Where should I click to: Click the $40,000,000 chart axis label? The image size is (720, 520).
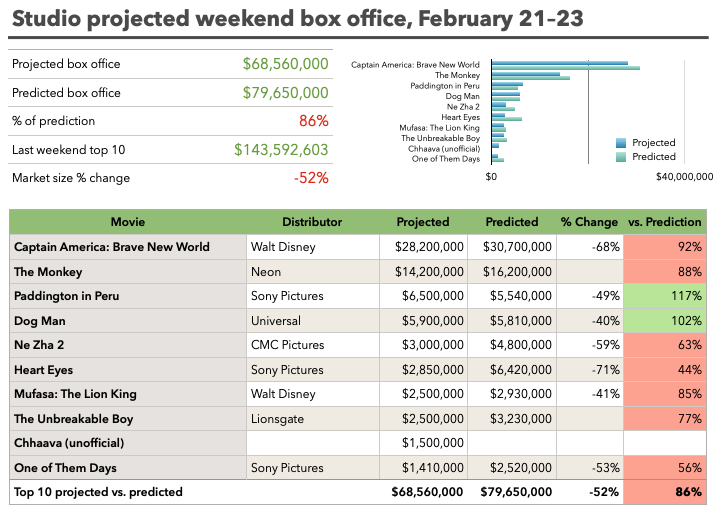coord(685,177)
